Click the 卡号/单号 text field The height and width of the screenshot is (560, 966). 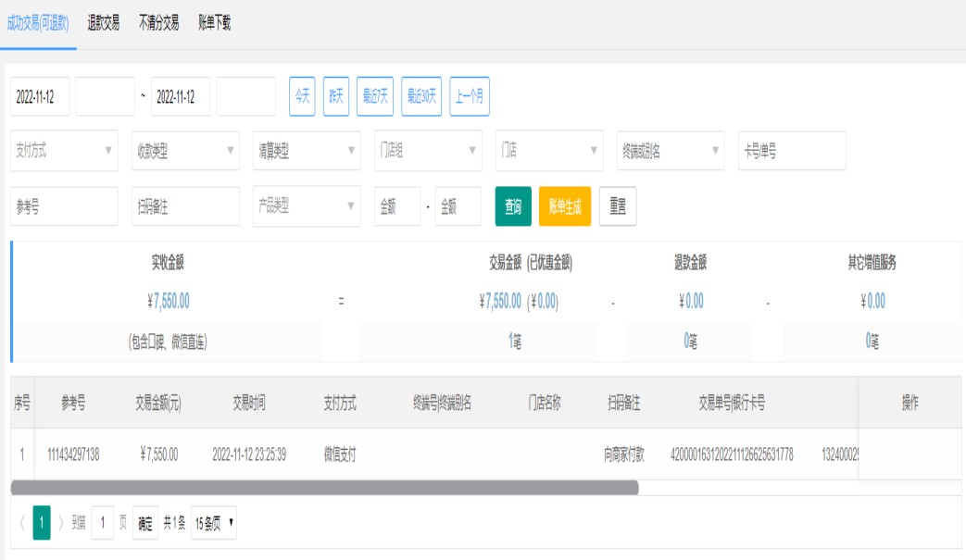coord(792,151)
